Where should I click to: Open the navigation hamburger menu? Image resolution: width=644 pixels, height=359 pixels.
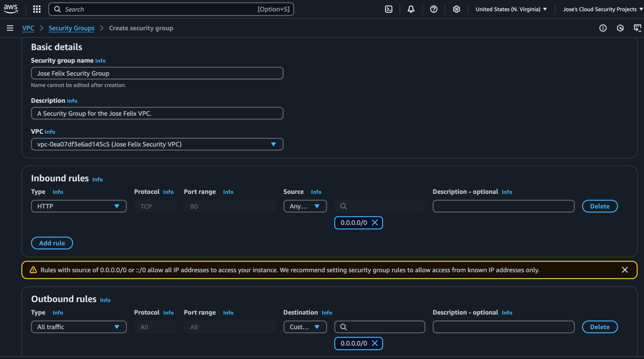click(10, 28)
